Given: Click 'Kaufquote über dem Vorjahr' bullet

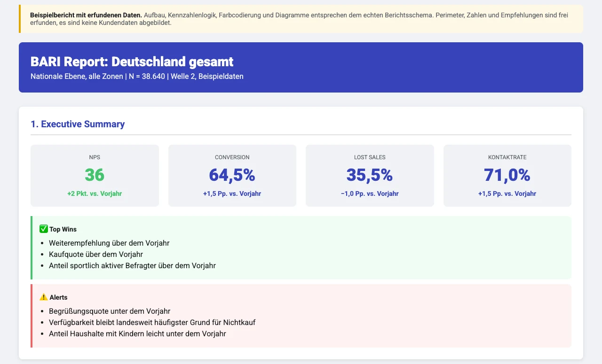Looking at the screenshot, I should 96,254.
